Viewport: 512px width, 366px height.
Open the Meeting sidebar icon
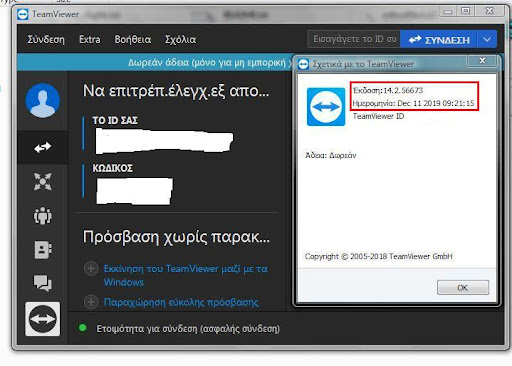pyautogui.click(x=43, y=216)
